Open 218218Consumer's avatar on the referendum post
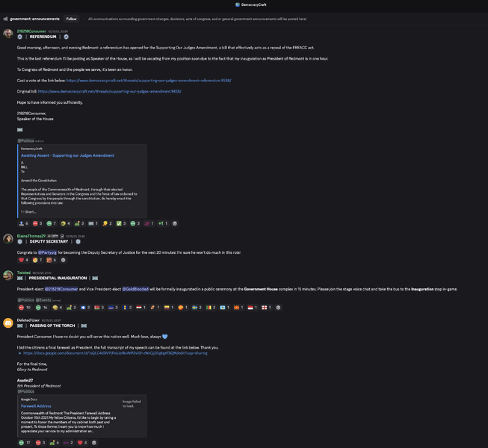The image size is (488, 448). tap(8, 34)
